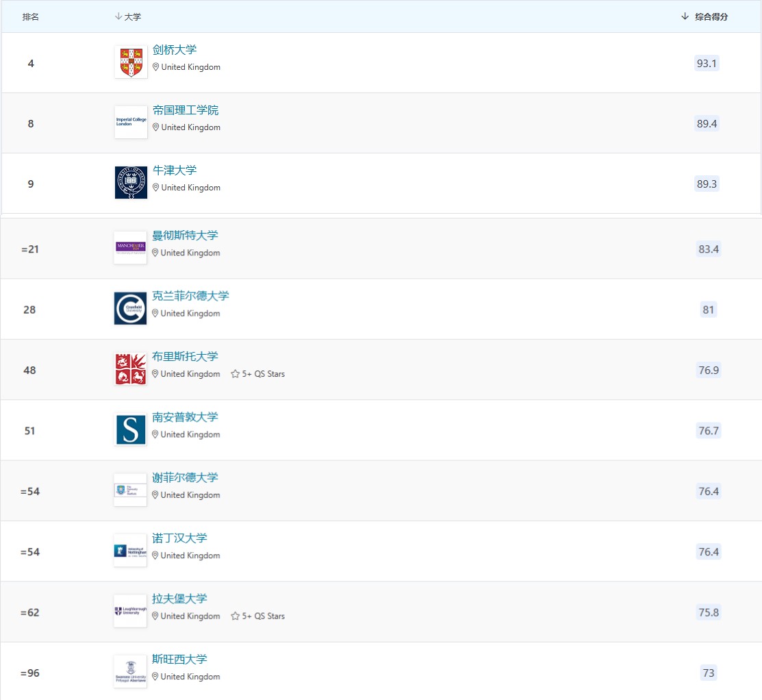Click the University of Manchester logo
Viewport: 762px width, 700px height.
[130, 248]
